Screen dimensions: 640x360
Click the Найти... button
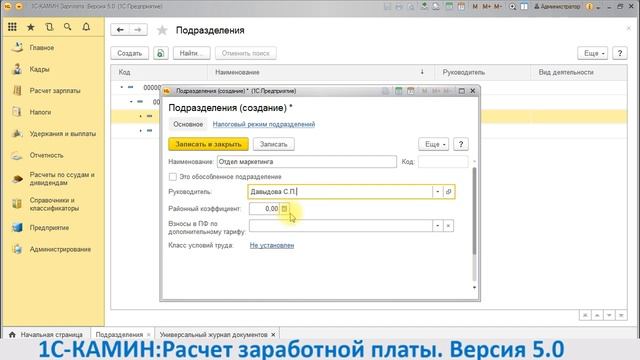point(191,53)
